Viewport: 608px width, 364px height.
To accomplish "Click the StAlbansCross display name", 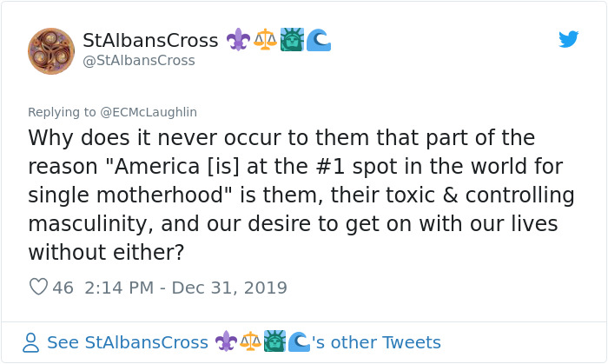I will (149, 40).
